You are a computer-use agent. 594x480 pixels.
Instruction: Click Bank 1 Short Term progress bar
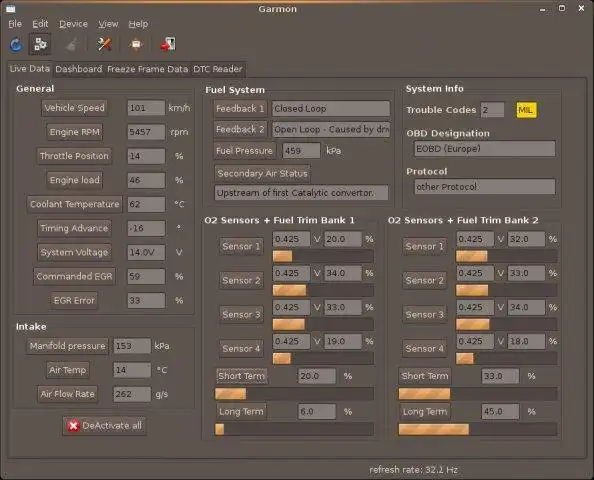(294, 394)
